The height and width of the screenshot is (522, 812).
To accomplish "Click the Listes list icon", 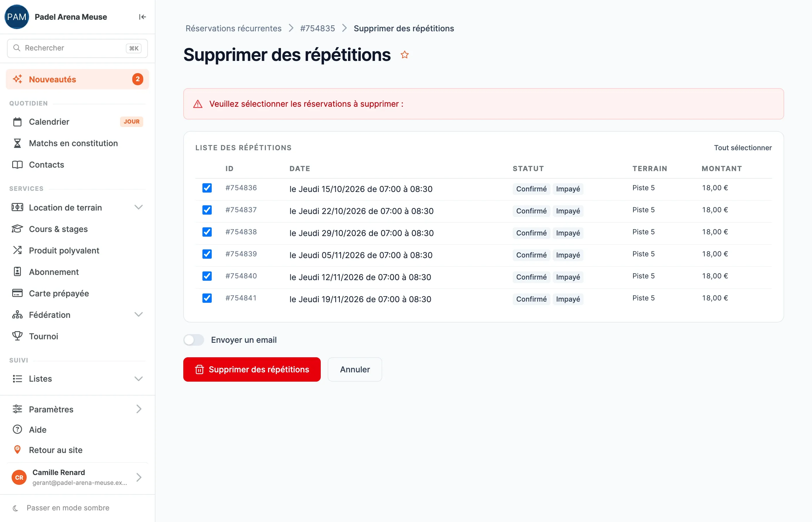I will (17, 379).
